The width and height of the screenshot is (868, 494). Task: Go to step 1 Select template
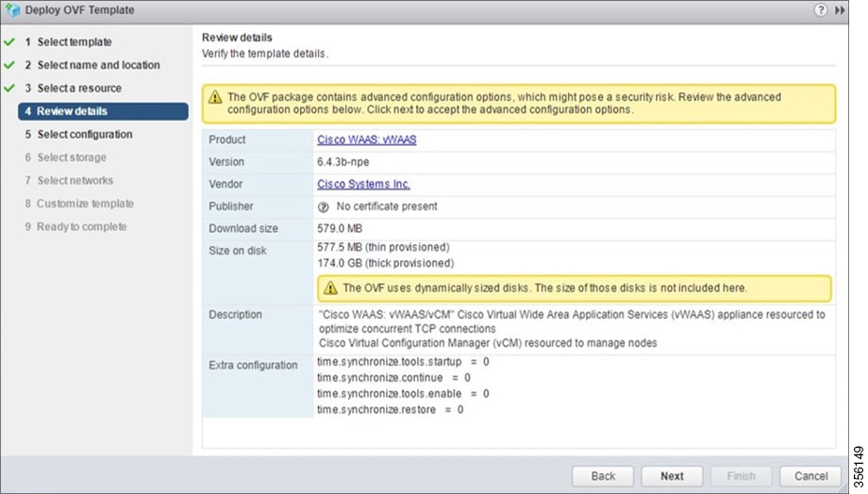pyautogui.click(x=68, y=42)
